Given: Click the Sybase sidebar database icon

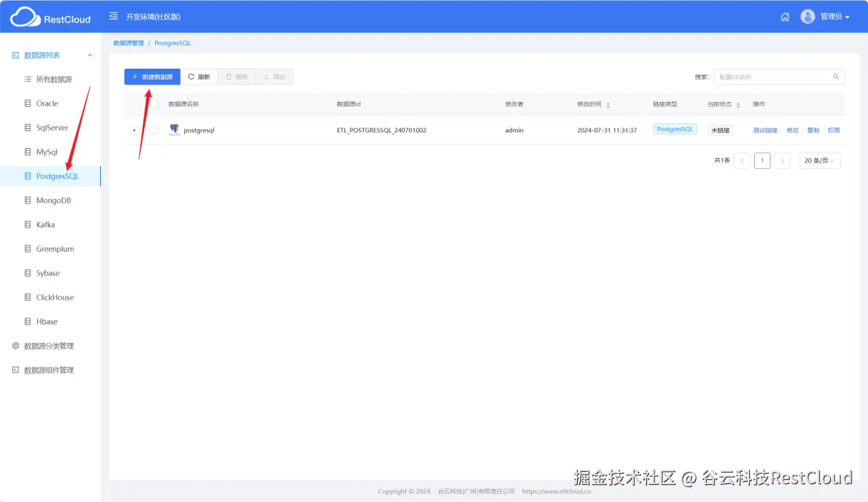Looking at the screenshot, I should click(x=28, y=273).
